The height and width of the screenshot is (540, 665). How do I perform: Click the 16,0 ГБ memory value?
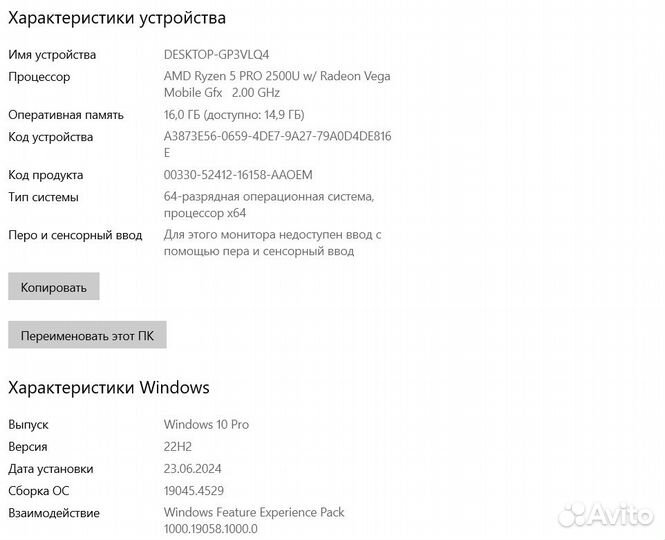coord(234,115)
